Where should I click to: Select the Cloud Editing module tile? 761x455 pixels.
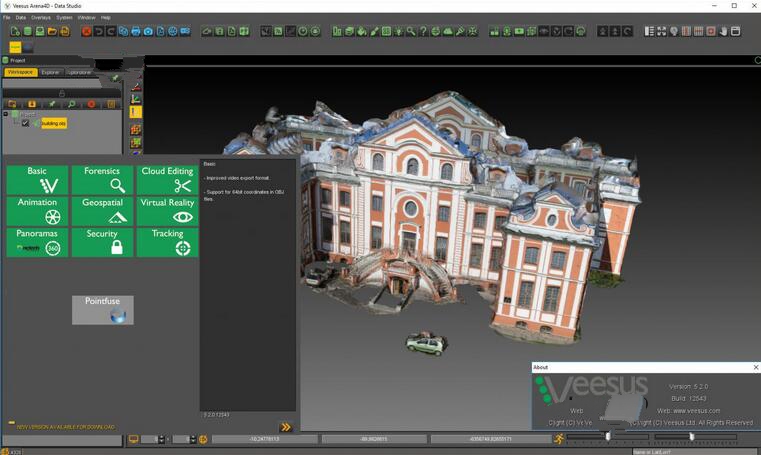coord(167,180)
